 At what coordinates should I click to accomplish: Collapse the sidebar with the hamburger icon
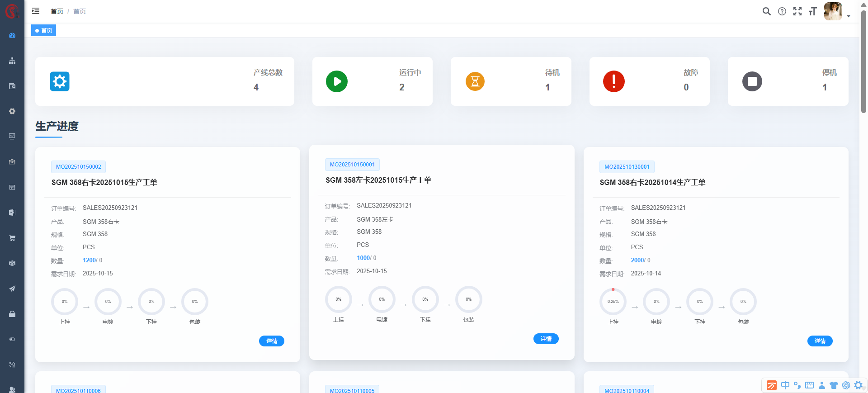36,11
